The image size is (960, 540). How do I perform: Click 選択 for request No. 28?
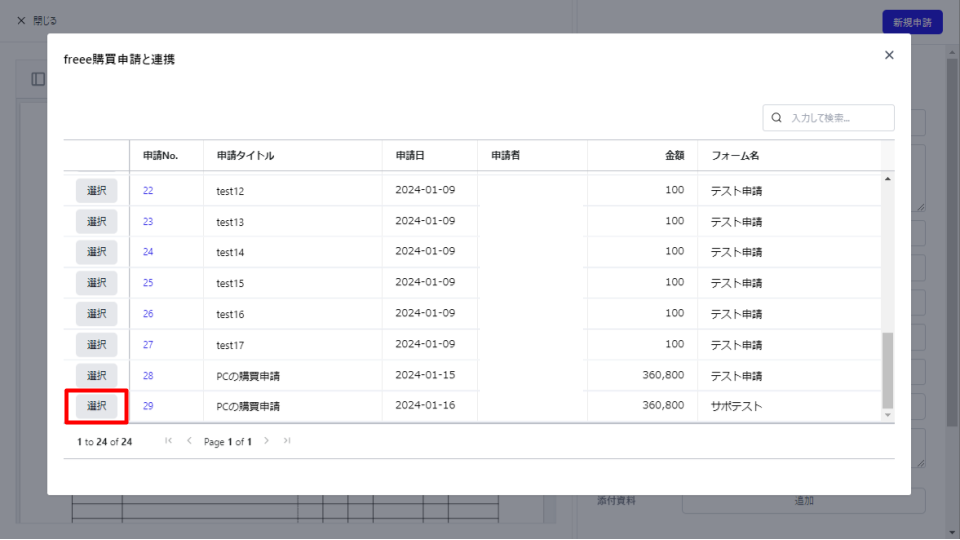(x=97, y=375)
